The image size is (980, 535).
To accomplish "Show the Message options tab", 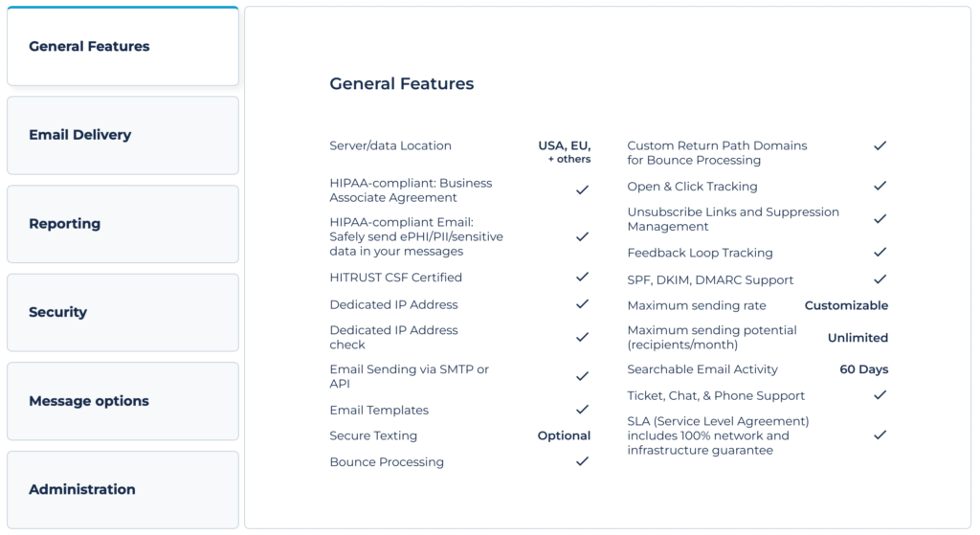I will 122,401.
